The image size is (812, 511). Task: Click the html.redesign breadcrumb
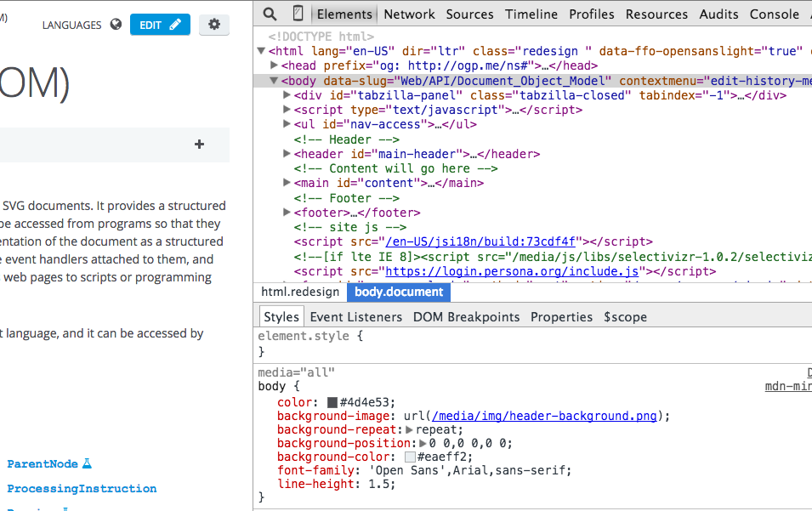click(x=300, y=292)
